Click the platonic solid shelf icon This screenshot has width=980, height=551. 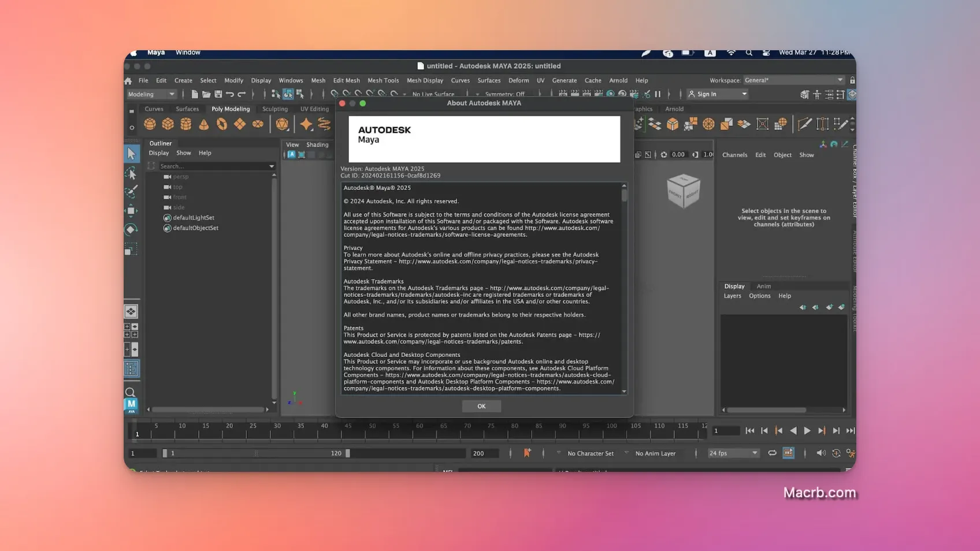(x=282, y=124)
